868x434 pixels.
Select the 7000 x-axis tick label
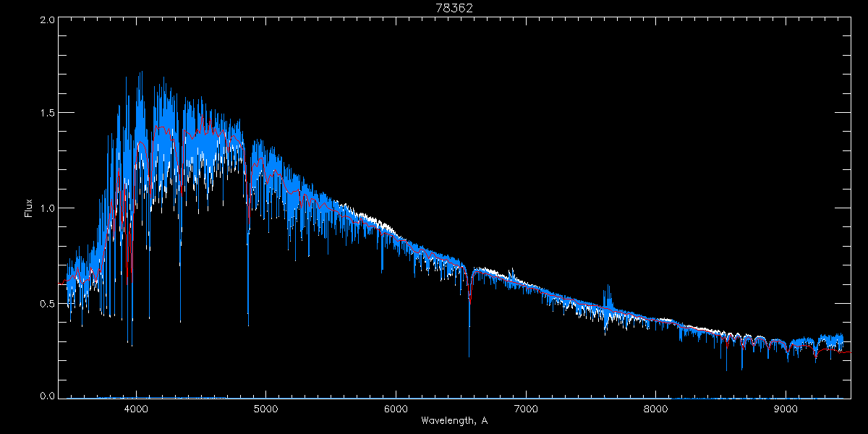(526, 409)
